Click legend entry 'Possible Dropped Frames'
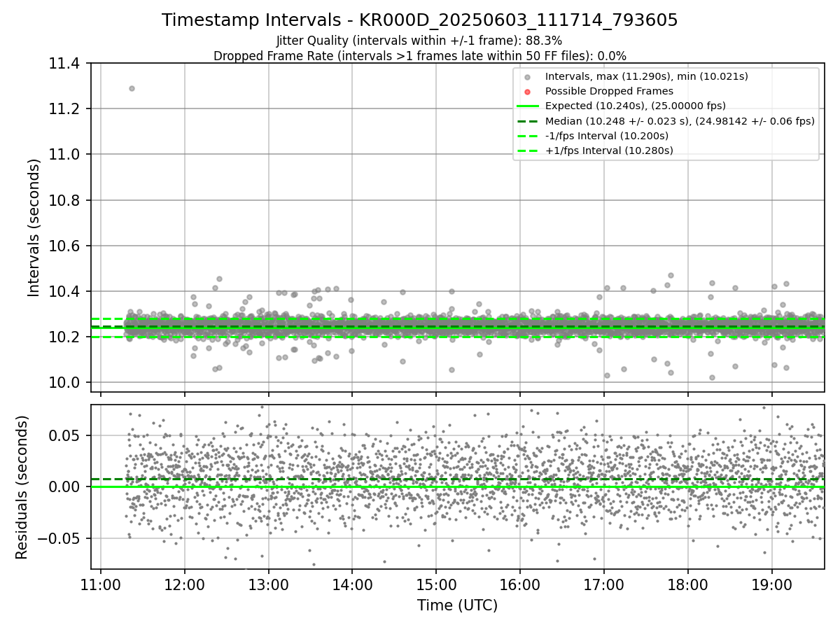 coord(609,91)
